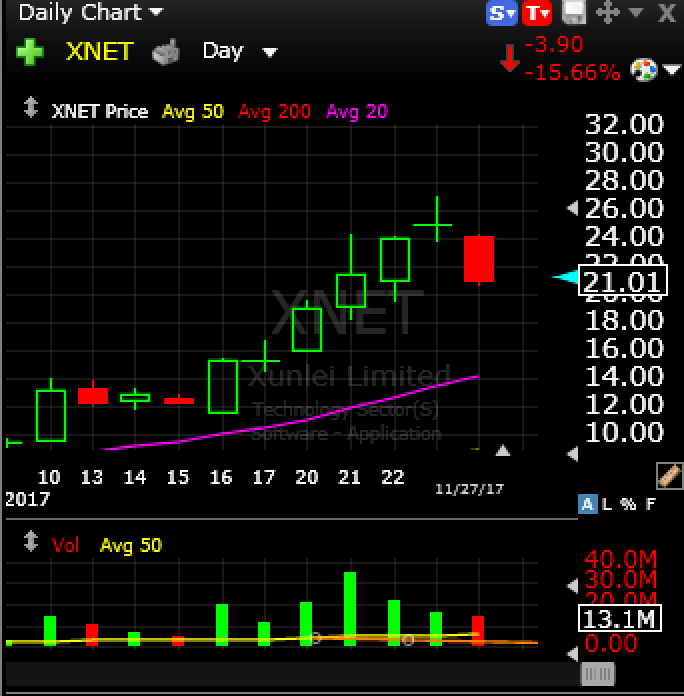Click the XNET ticker symbol field
This screenshot has height=696, width=684.
pos(99,51)
